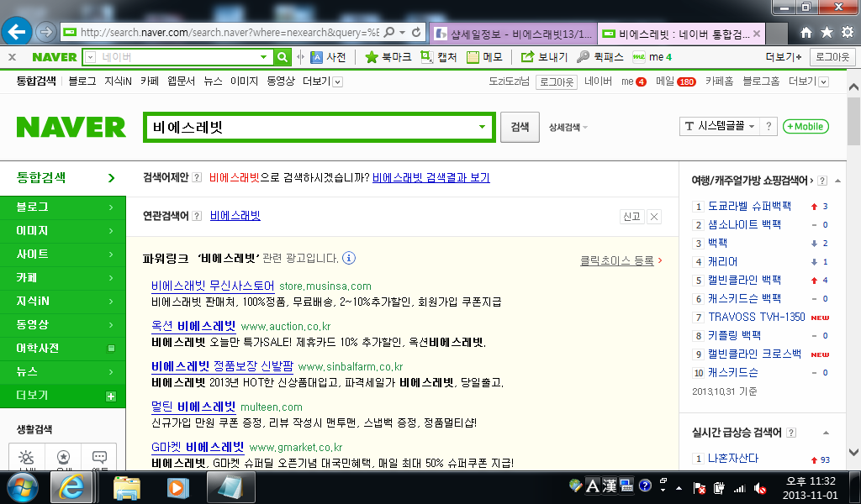
Task: Toggle the IME 'A' language mode indicator
Action: pyautogui.click(x=593, y=486)
